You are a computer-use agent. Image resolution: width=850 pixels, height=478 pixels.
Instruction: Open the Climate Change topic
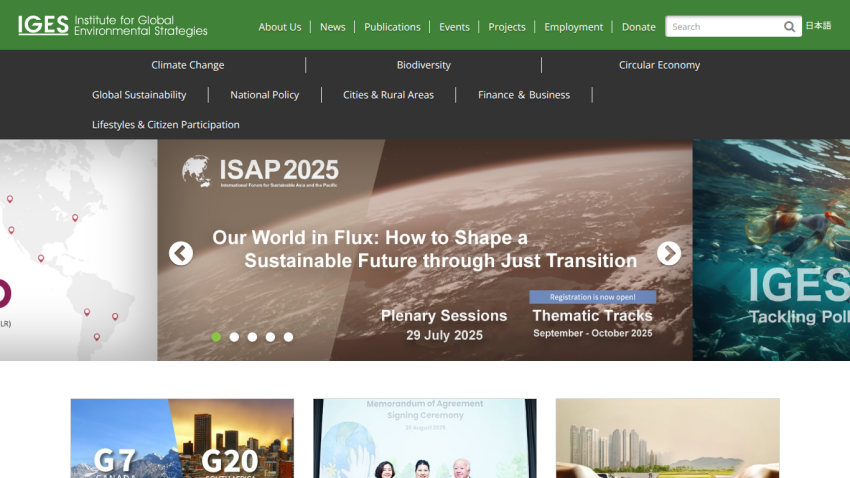click(x=188, y=65)
